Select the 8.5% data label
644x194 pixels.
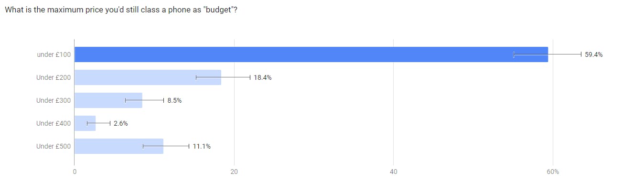[x=174, y=100]
